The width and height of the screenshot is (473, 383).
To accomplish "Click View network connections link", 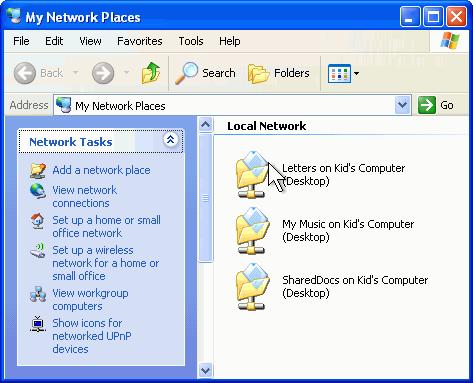I will pyautogui.click(x=85, y=196).
